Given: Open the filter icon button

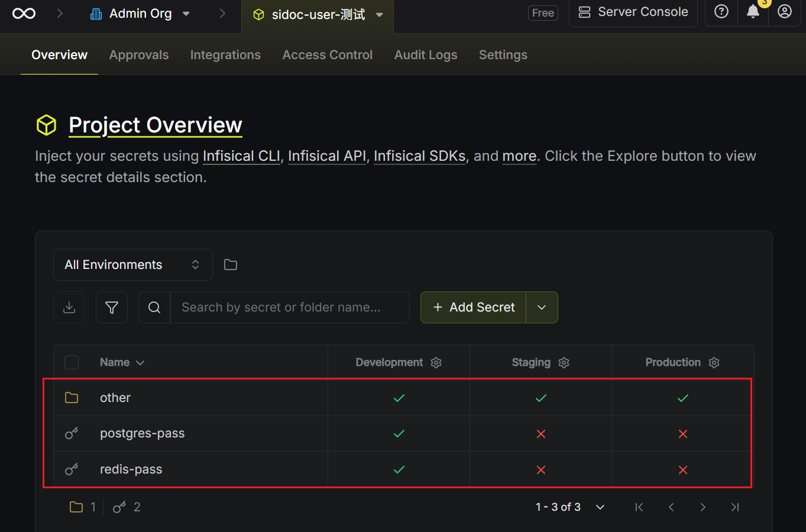Looking at the screenshot, I should tap(112, 307).
